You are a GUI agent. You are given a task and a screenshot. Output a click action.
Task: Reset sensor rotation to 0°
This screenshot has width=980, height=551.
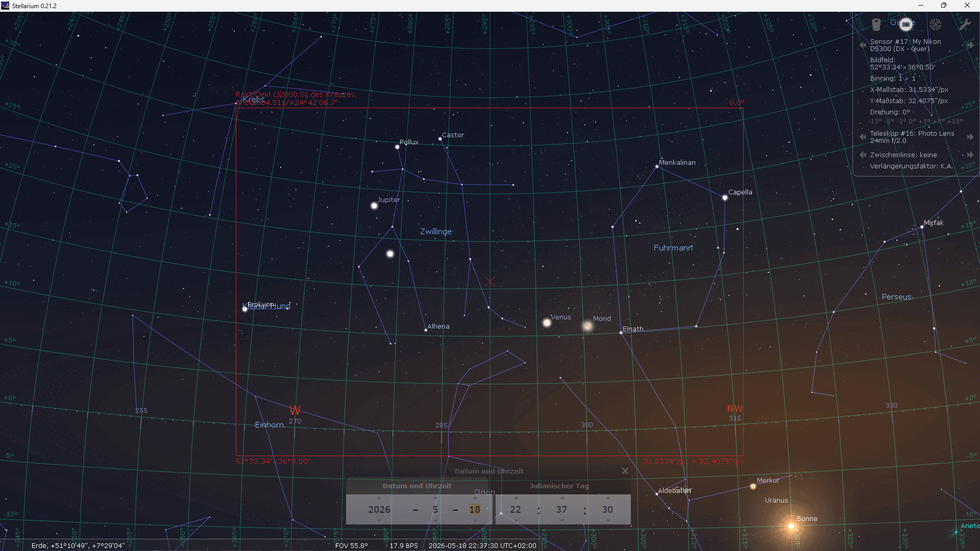[x=913, y=121]
